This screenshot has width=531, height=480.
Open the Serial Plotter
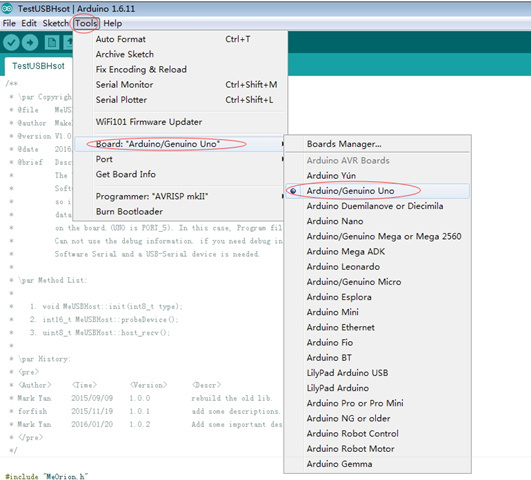[x=179, y=100]
